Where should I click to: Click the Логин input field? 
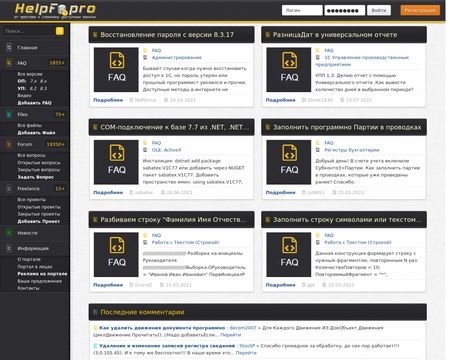302,10
